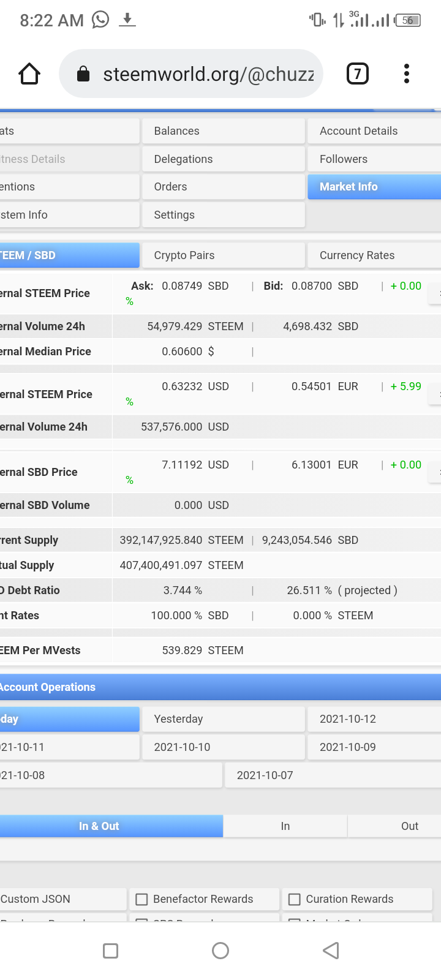Tap the 407,400,491.097 STEEM virtual supply
Image resolution: width=441 pixels, height=980 pixels.
(182, 565)
